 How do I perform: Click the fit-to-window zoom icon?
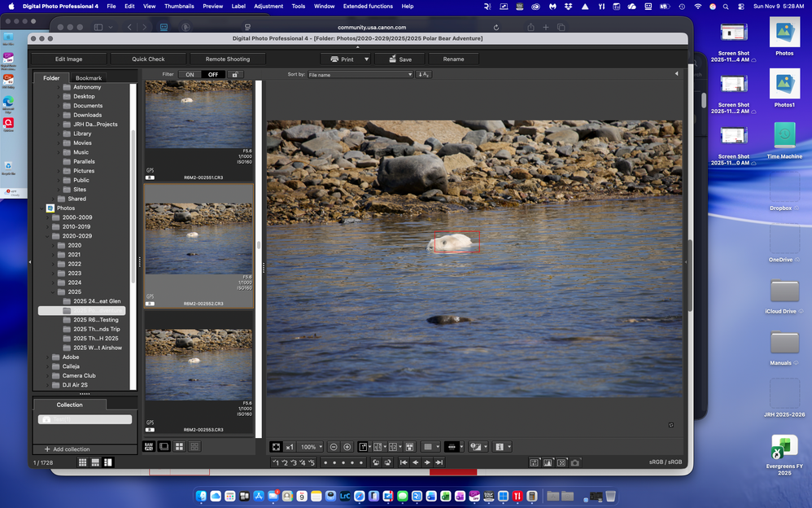tap(277, 447)
